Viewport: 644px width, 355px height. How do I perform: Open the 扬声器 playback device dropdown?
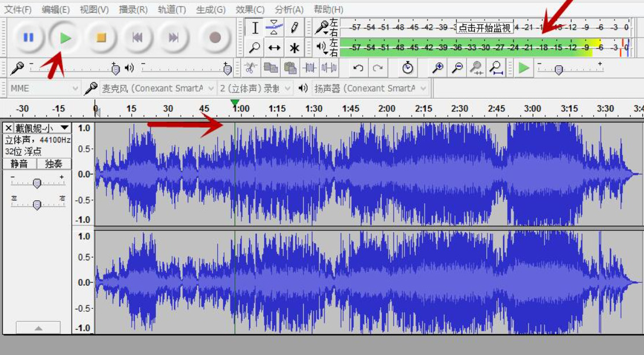370,88
